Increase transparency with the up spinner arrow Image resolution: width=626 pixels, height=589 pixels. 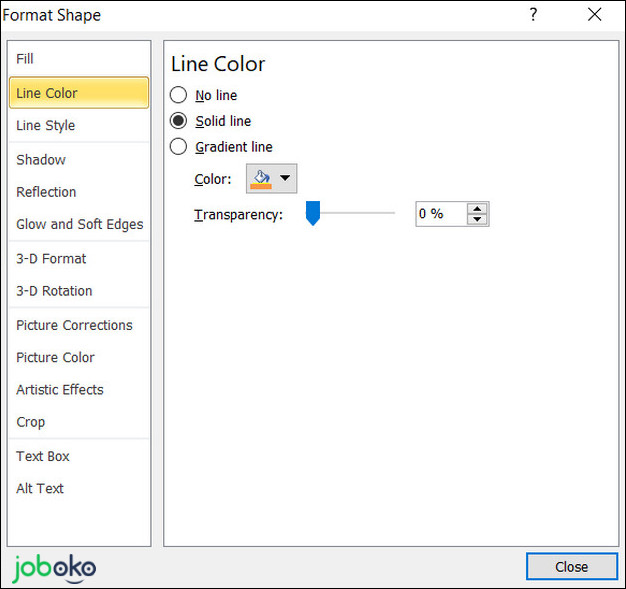click(477, 208)
